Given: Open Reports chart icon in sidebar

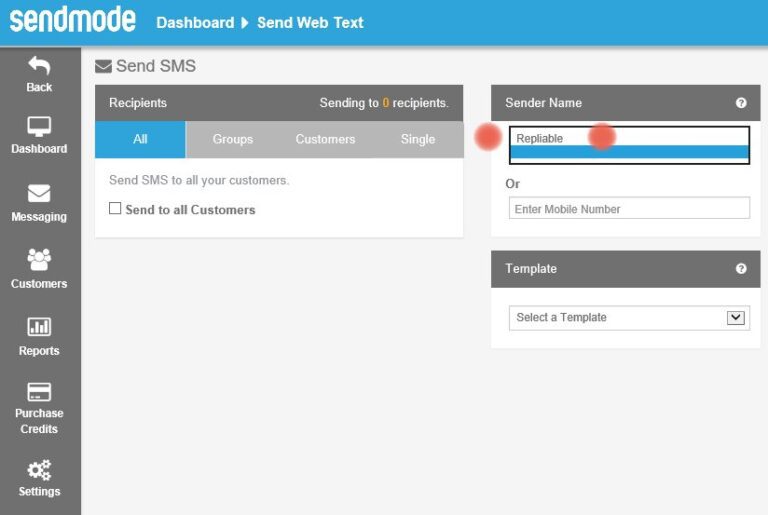Looking at the screenshot, I should tap(39, 326).
